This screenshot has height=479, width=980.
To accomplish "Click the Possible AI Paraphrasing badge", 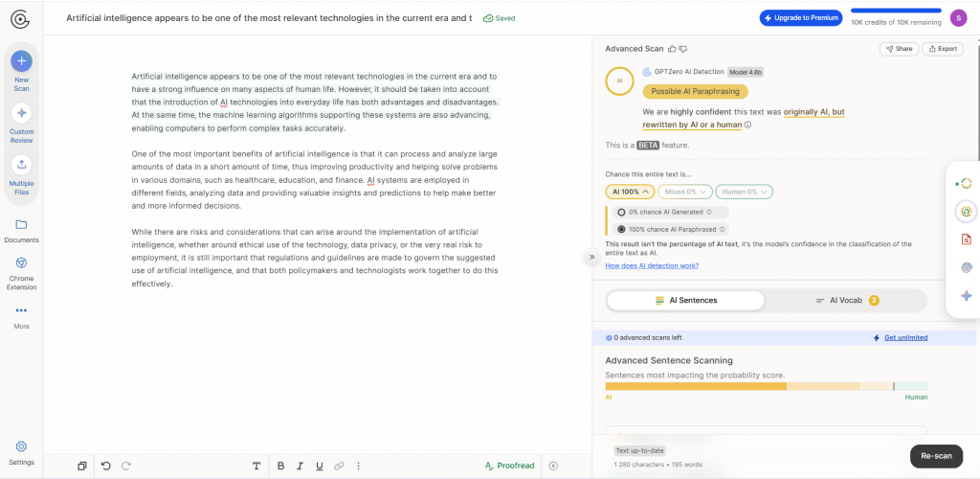I will (695, 91).
